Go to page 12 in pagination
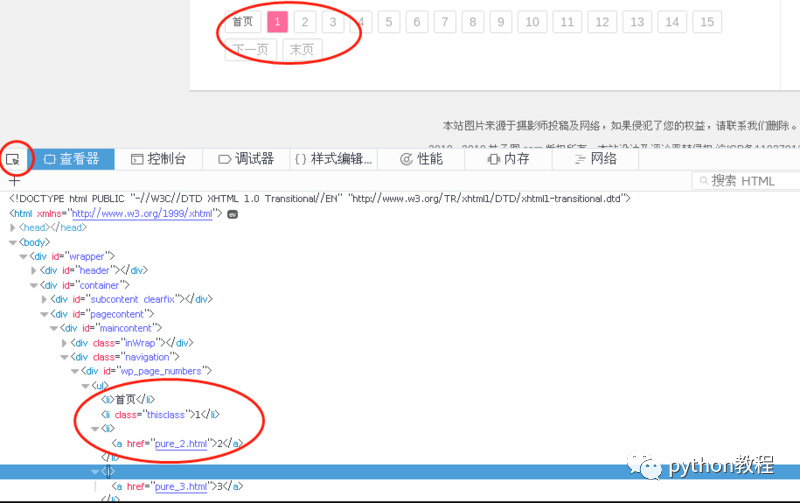Viewport: 800px width, 503px height. 602,22
